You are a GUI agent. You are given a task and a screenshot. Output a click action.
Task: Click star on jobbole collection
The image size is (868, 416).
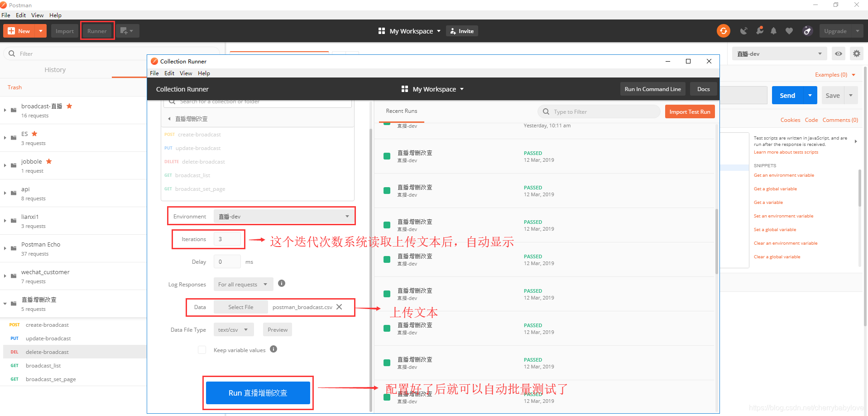point(49,161)
